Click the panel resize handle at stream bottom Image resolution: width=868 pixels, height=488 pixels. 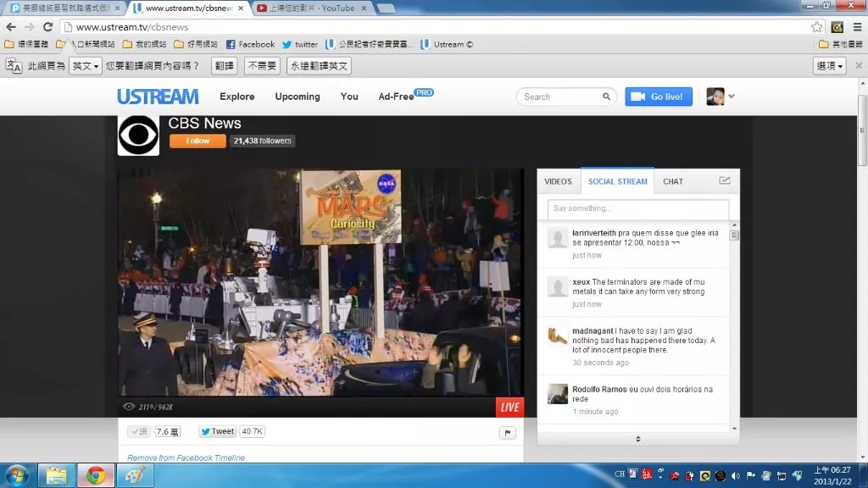[x=638, y=439]
